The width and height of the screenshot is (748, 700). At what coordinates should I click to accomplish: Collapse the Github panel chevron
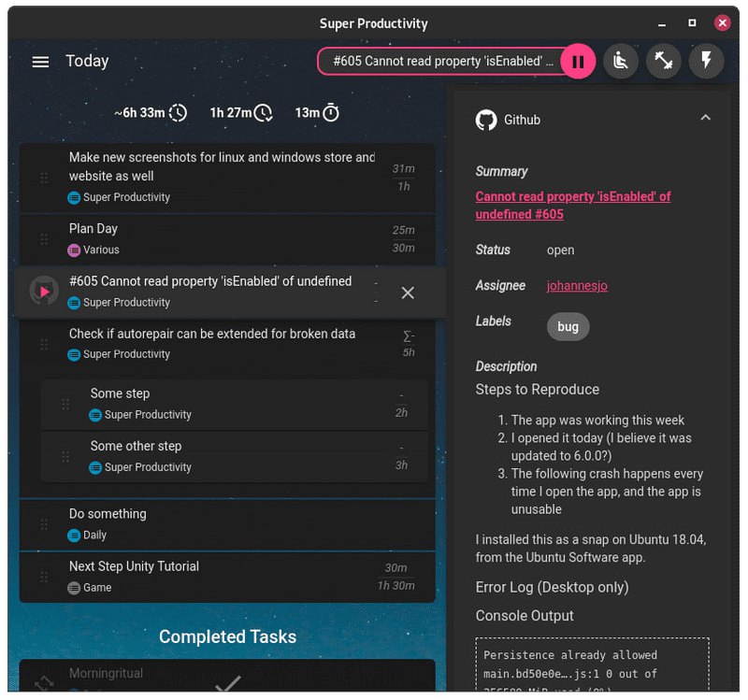click(x=705, y=118)
